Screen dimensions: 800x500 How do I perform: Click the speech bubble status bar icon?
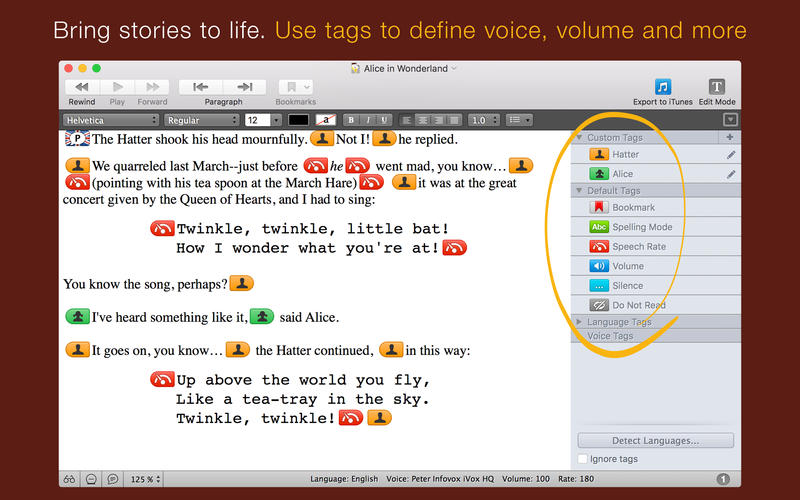113,479
